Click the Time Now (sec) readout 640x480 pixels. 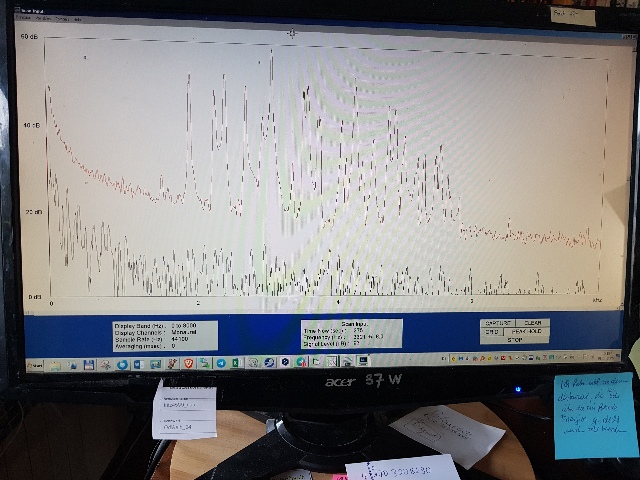pyautogui.click(x=333, y=331)
